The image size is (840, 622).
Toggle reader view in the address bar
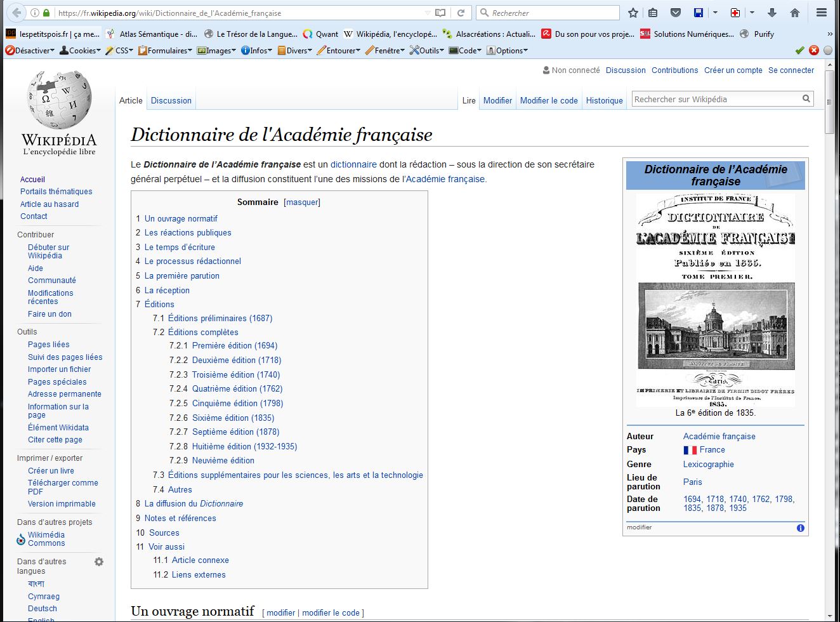pyautogui.click(x=440, y=13)
